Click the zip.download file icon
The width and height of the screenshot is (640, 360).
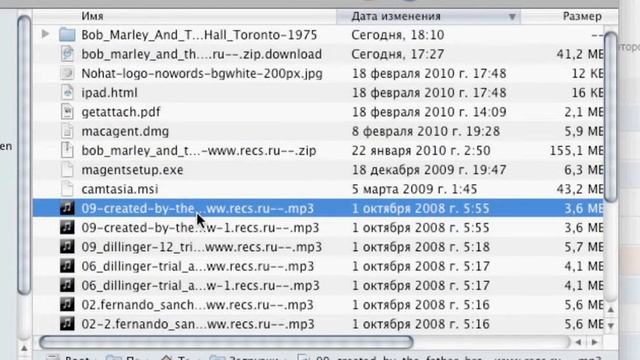[x=67, y=53]
